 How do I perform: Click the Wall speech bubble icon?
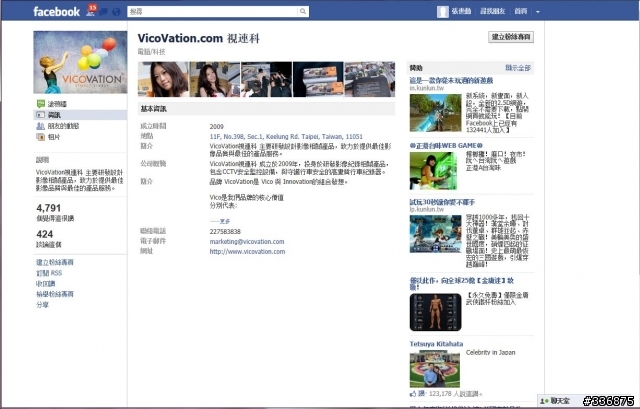coord(40,104)
